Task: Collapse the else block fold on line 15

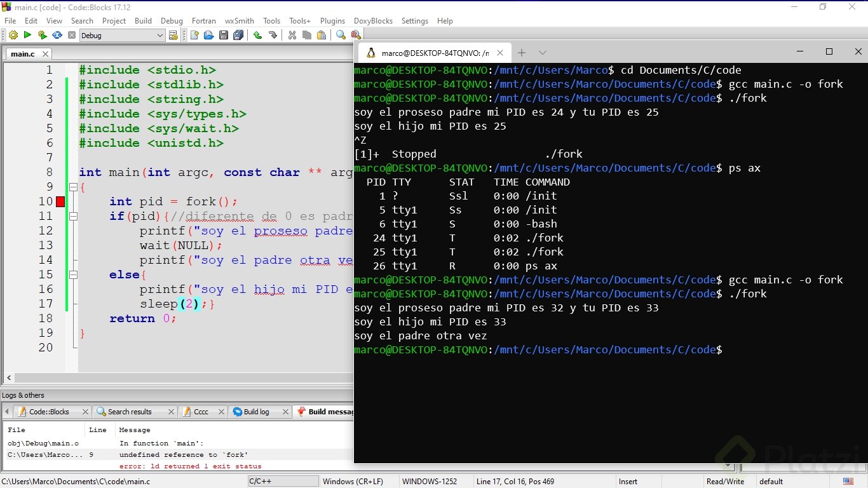Action: (73, 275)
